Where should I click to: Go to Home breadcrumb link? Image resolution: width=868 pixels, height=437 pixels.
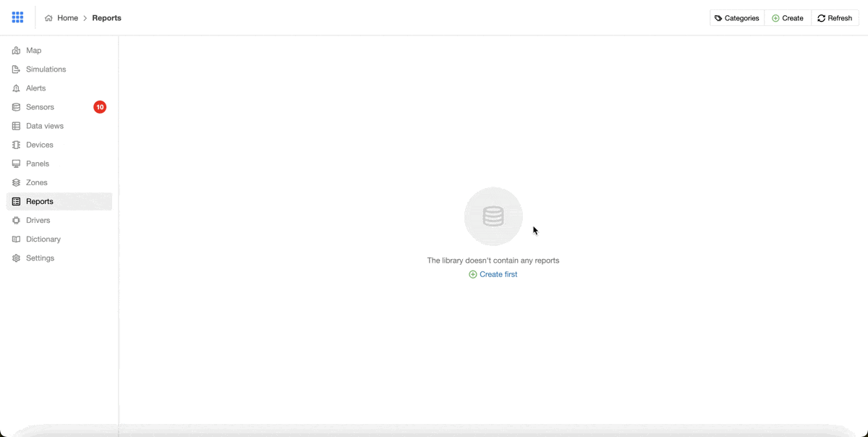click(67, 18)
